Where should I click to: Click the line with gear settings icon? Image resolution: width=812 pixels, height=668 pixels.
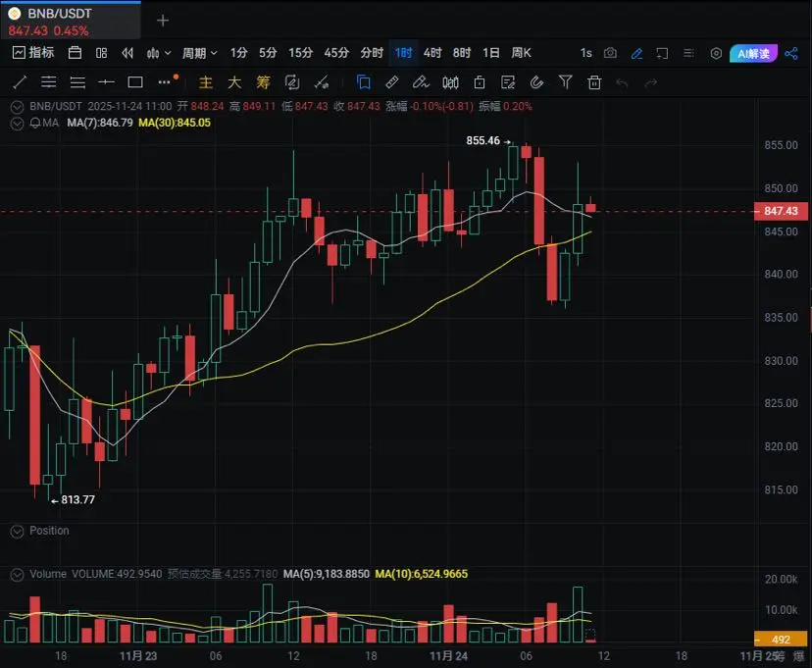(x=322, y=82)
